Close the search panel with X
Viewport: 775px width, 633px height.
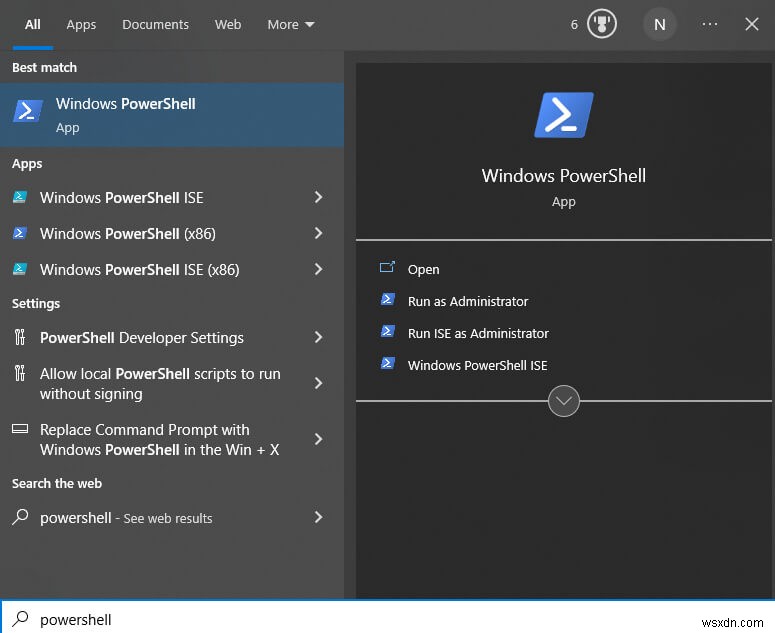point(752,24)
